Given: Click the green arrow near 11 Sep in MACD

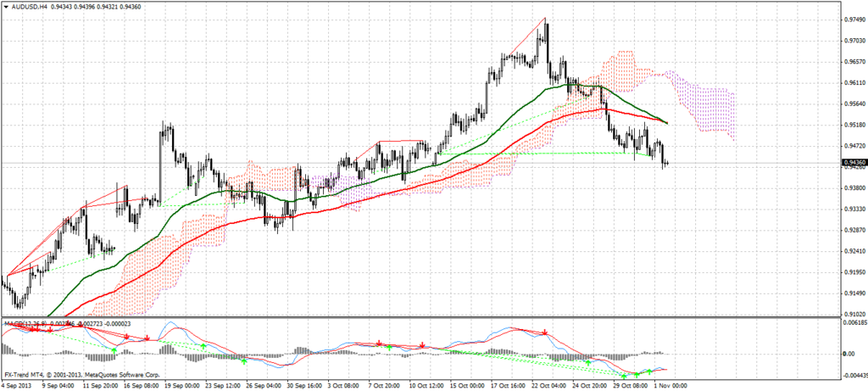Looking at the screenshot, I should coord(114,349).
